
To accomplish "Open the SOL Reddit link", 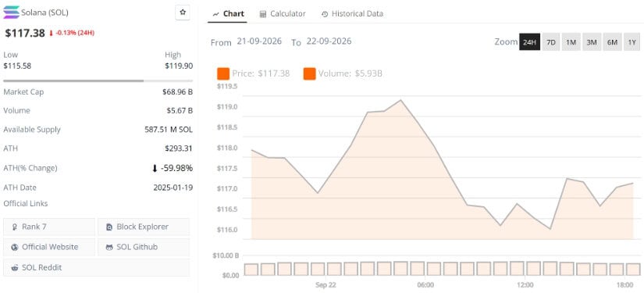I will pos(97,267).
